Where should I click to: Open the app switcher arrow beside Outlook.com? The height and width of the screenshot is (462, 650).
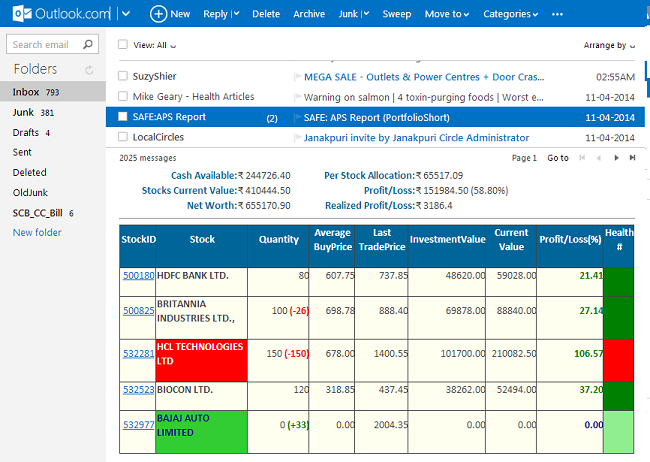(126, 14)
